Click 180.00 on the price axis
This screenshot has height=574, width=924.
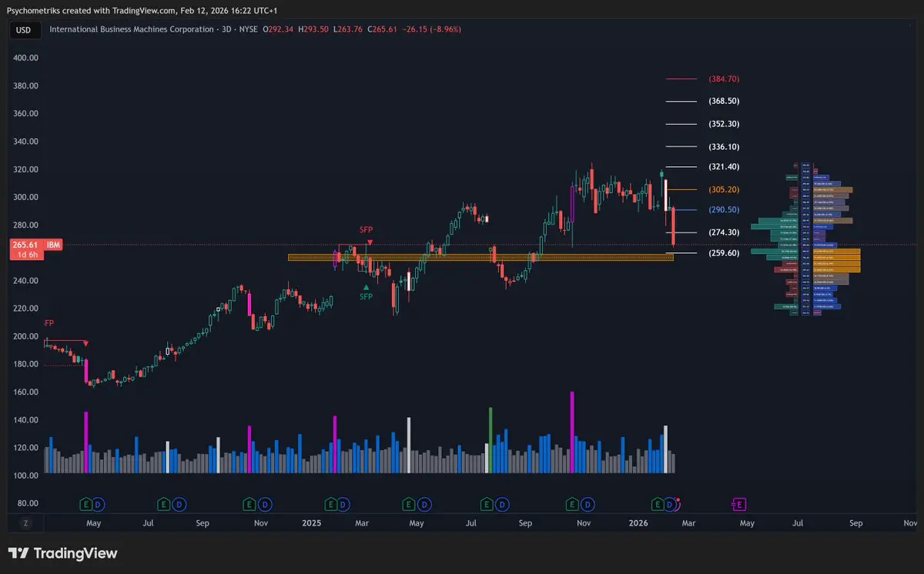click(27, 364)
